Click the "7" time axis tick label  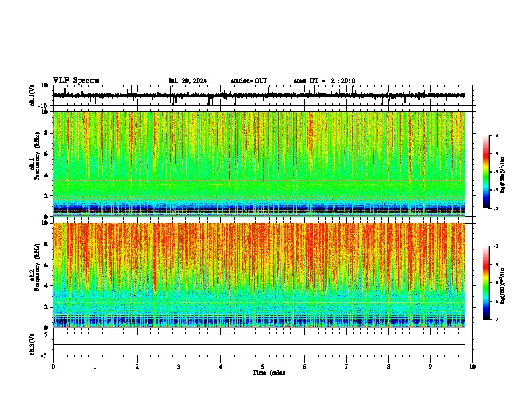[347, 367]
